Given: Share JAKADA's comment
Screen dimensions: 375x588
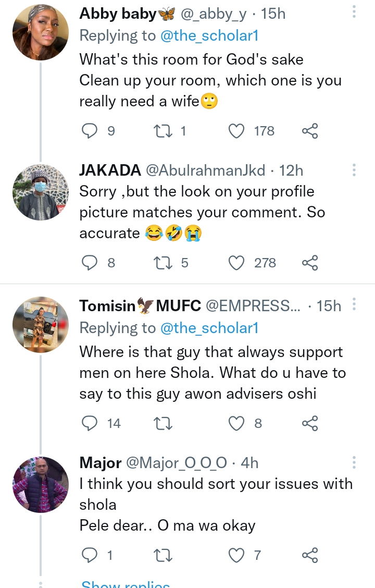Looking at the screenshot, I should (x=310, y=262).
